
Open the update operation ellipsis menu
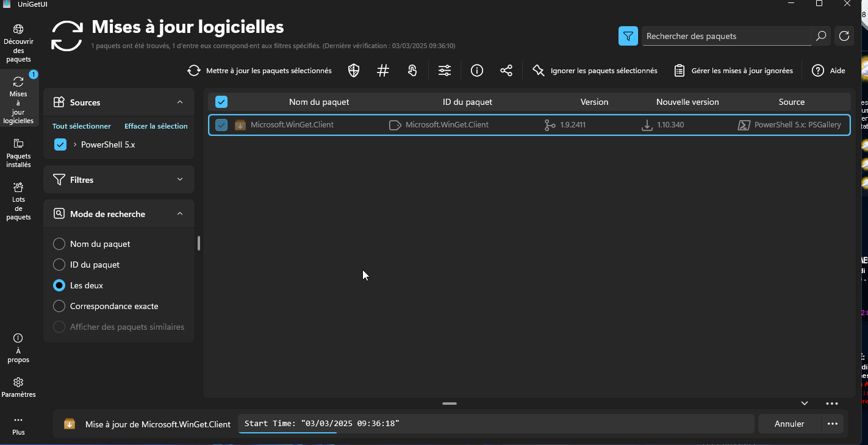(833, 424)
